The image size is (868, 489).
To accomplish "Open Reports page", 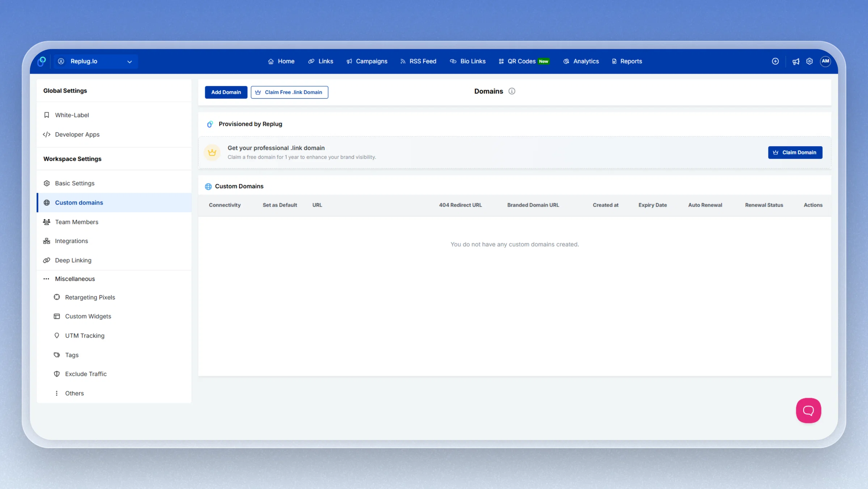I will (x=627, y=61).
